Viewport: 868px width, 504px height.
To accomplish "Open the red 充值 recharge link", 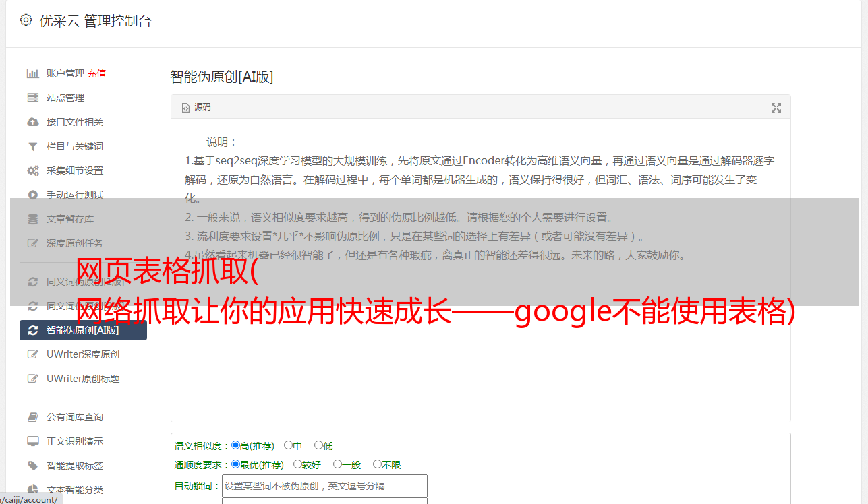I will point(96,73).
